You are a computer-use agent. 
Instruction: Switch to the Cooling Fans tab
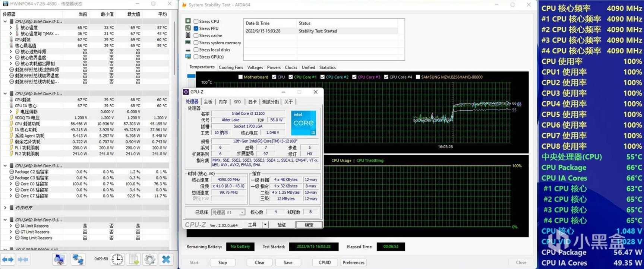tap(231, 67)
